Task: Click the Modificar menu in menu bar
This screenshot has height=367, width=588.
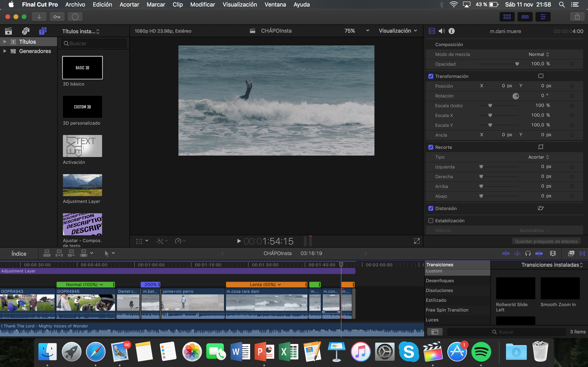Action: click(203, 5)
